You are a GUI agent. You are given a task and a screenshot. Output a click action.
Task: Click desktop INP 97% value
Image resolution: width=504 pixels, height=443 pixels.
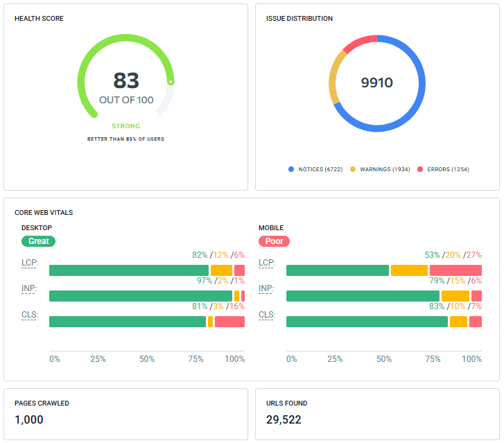205,281
